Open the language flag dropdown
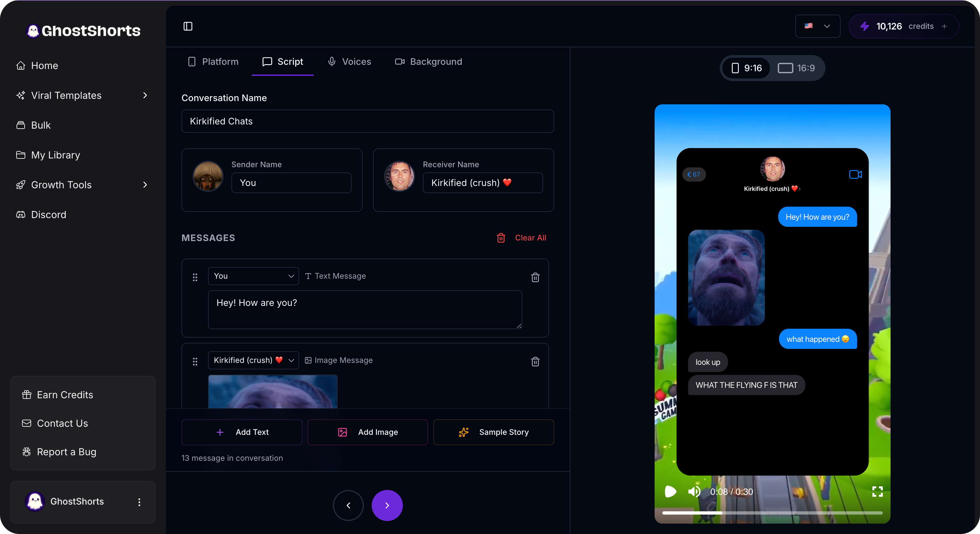Image resolution: width=980 pixels, height=534 pixels. coord(818,26)
